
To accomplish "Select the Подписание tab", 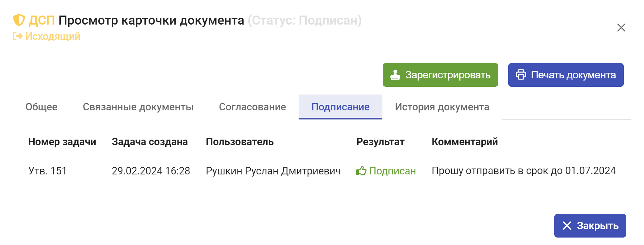I will pyautogui.click(x=340, y=107).
